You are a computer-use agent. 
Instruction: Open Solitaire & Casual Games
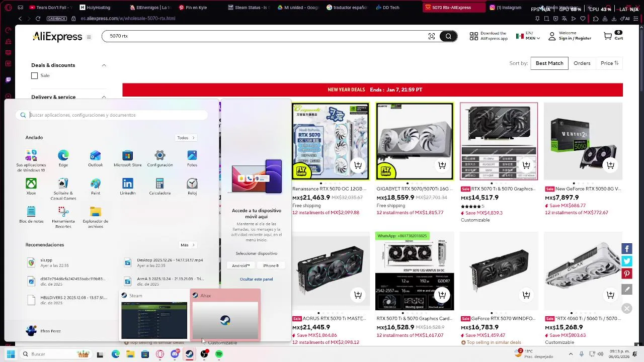[x=63, y=189]
